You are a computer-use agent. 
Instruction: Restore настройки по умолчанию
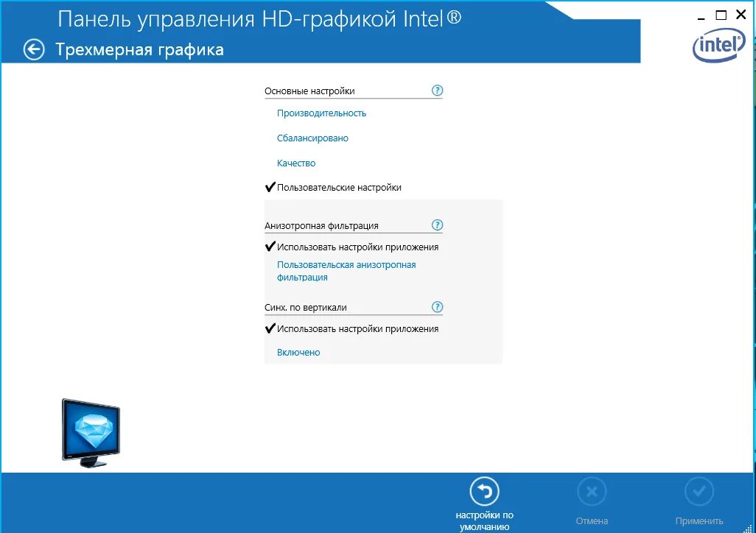click(x=485, y=504)
